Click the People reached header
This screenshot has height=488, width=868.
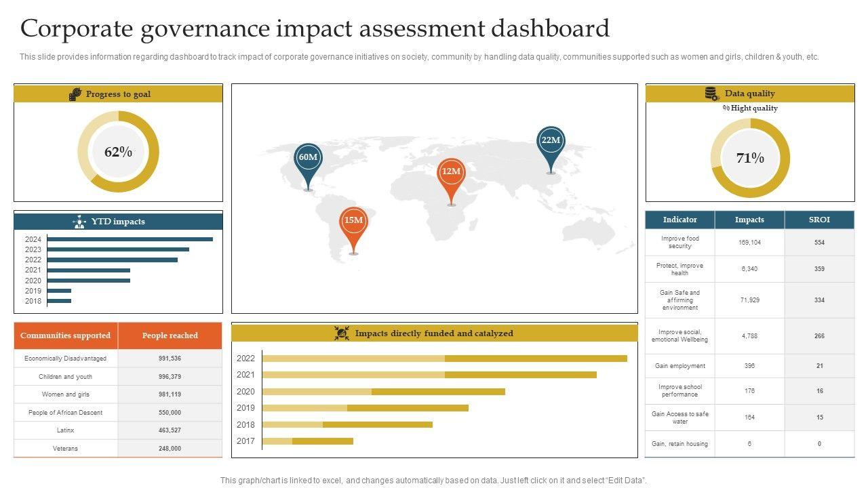click(170, 335)
